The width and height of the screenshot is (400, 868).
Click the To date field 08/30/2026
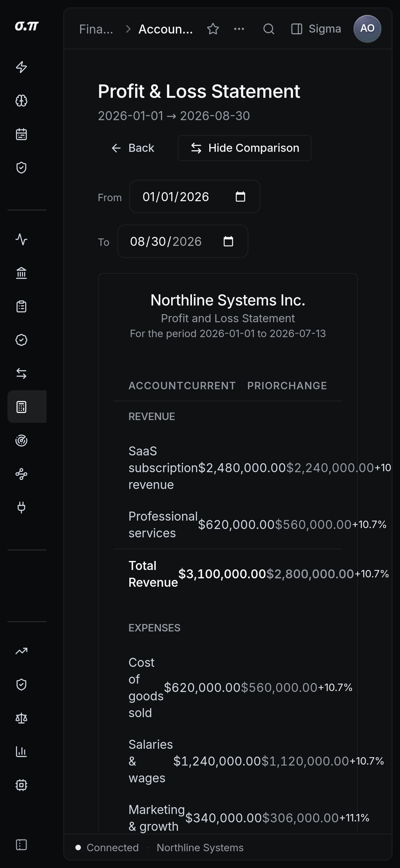click(183, 241)
